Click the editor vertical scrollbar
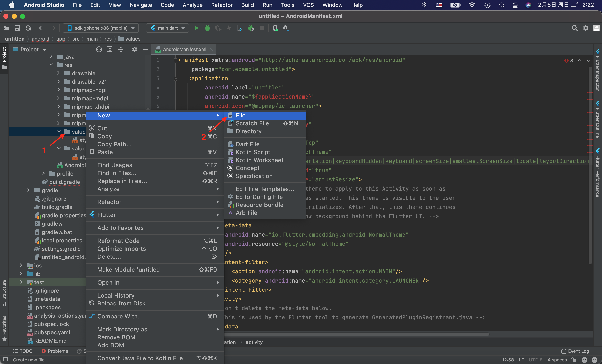 (x=590, y=165)
